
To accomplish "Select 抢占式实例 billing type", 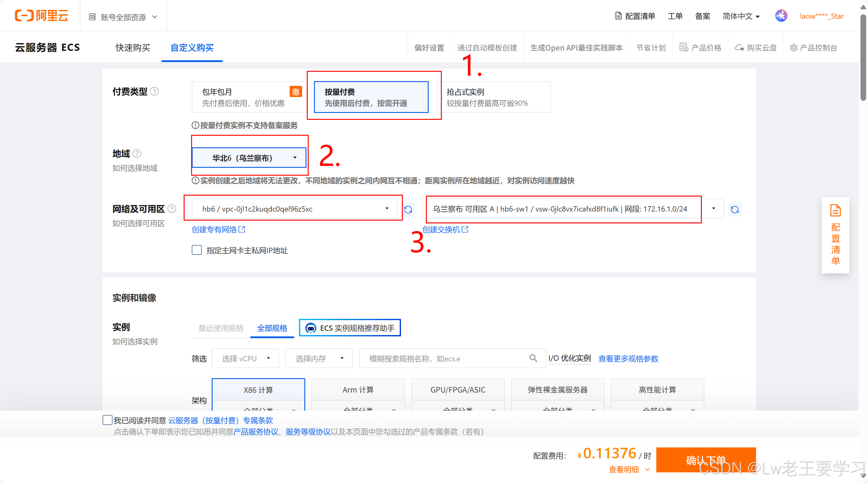I will [493, 97].
